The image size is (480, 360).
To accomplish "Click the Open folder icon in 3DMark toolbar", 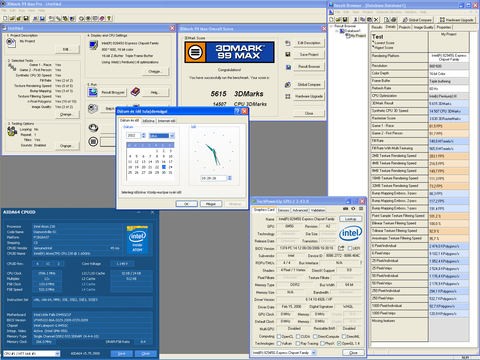I will 12,18.
